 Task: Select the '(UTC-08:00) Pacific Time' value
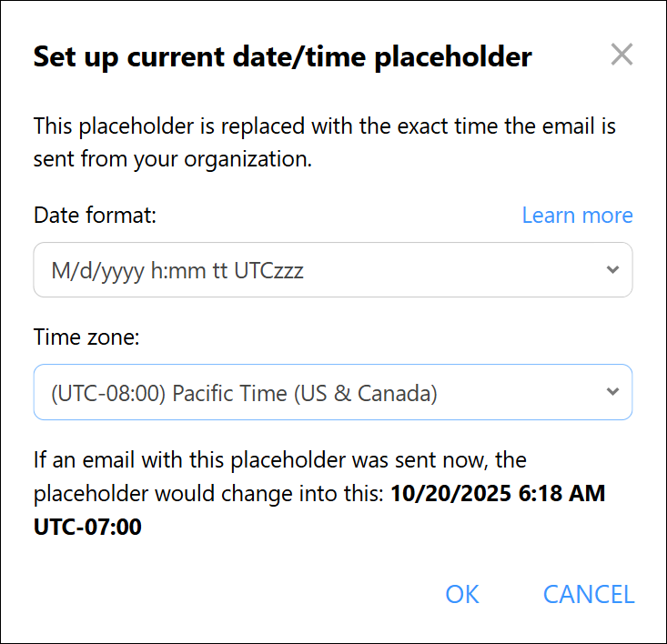(244, 393)
